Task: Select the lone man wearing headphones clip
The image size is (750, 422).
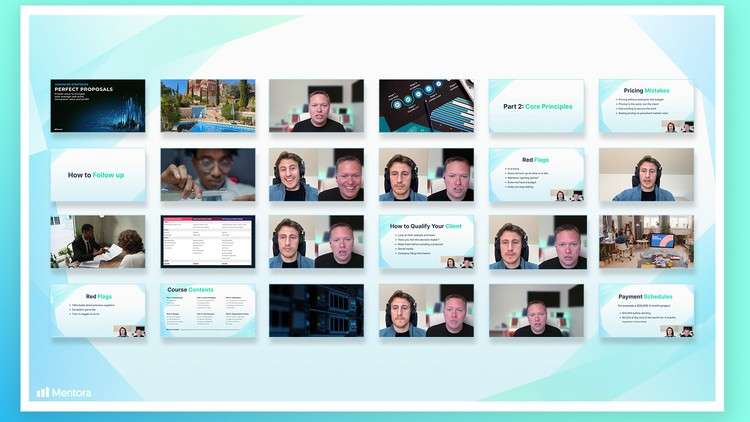Action: point(646,175)
